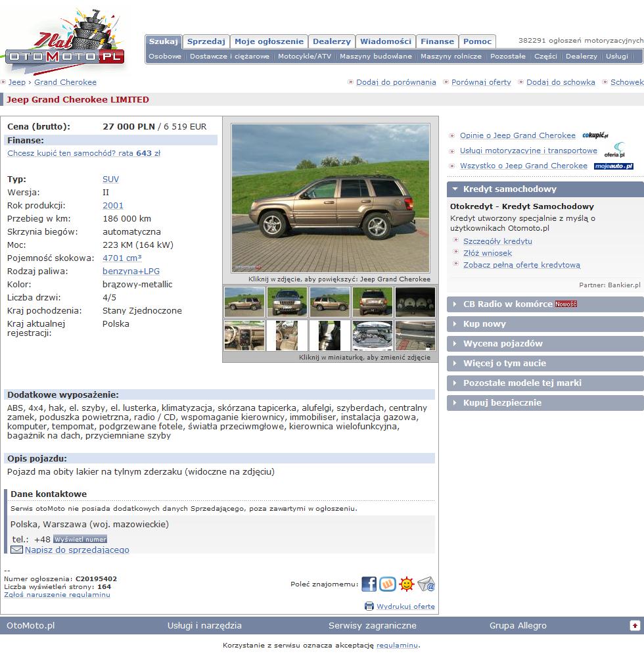Expand the Więcej o tym aucie panel
Image resolution: width=644 pixels, height=662 pixels.
[x=545, y=363]
